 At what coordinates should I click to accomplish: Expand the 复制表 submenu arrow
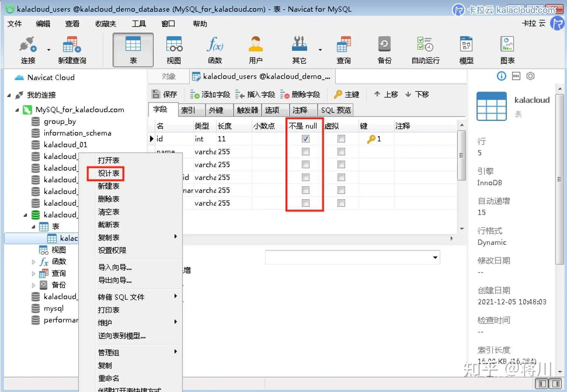pos(175,237)
